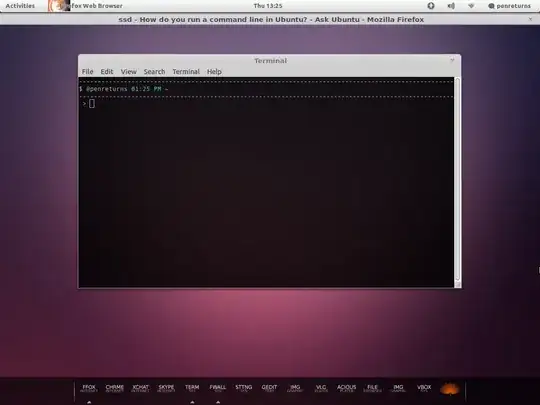Launch FFOX from the dock
Image resolution: width=540 pixels, height=405 pixels.
coord(89,388)
